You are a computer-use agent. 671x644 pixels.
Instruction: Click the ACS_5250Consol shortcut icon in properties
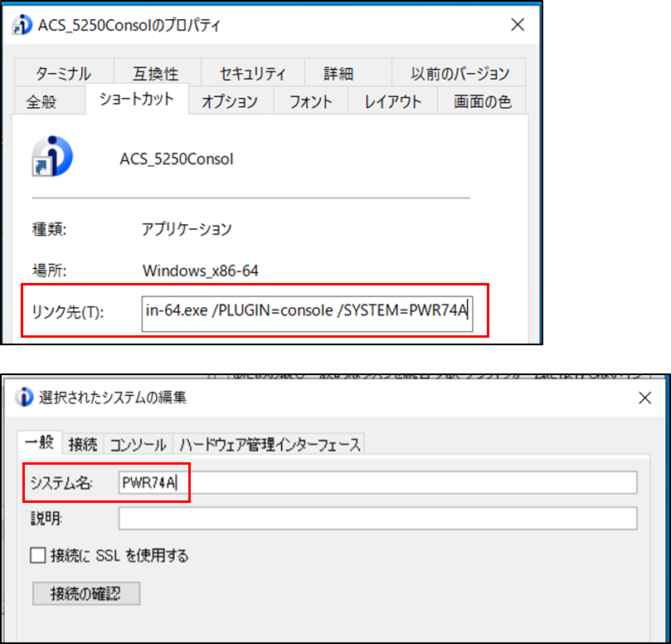click(x=52, y=156)
